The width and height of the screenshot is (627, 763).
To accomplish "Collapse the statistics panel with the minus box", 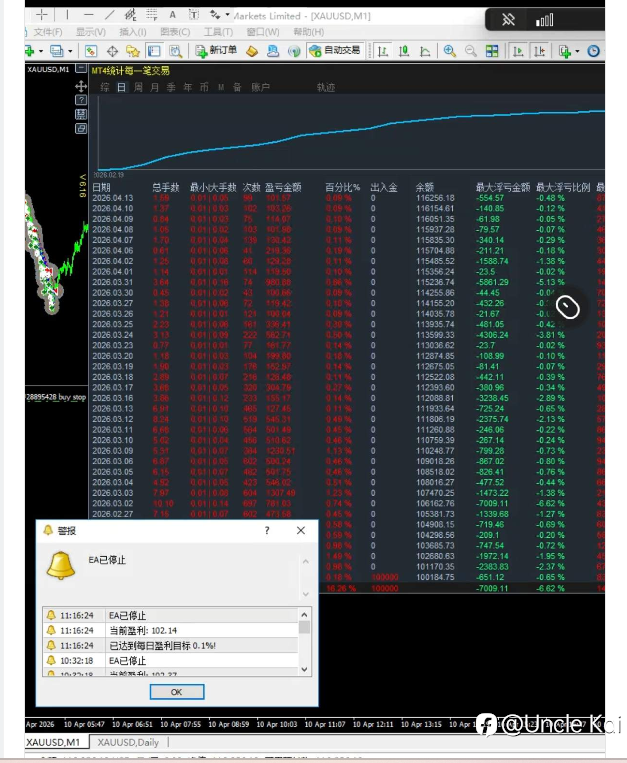I will point(81,69).
